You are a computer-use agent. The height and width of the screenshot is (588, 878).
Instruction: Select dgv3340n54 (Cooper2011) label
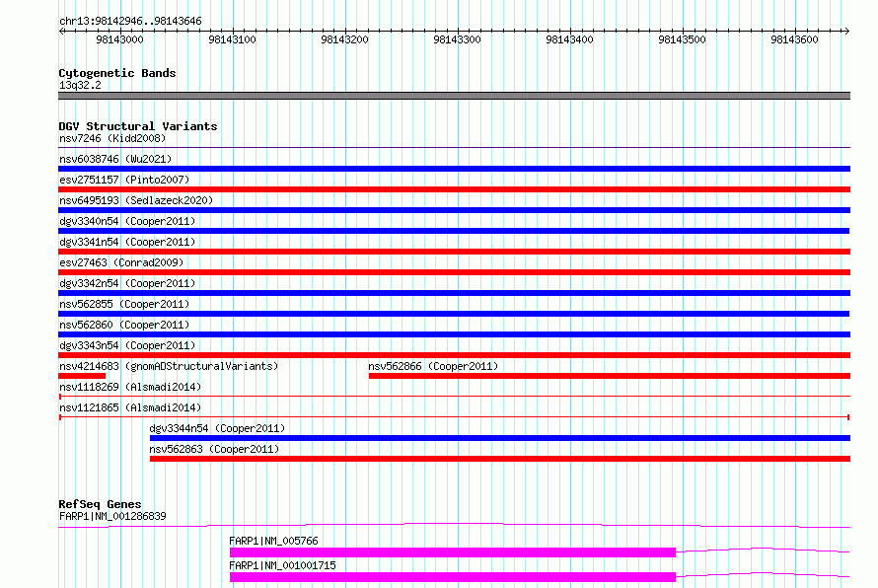click(127, 221)
